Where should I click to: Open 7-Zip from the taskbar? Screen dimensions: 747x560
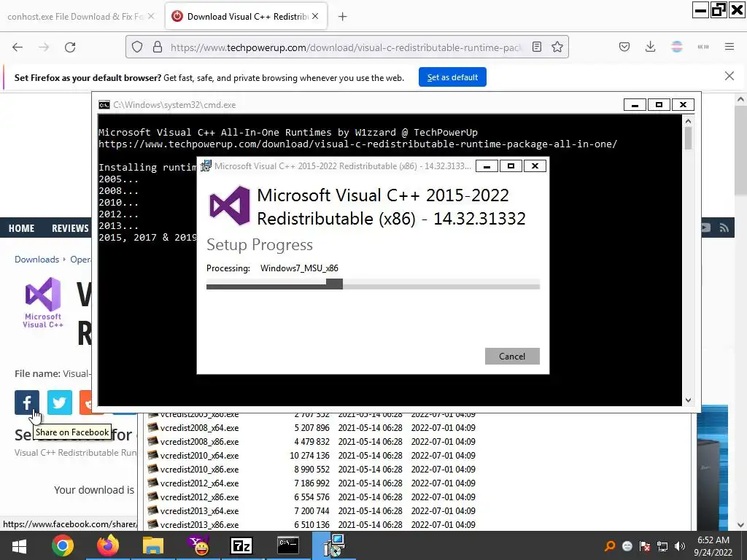coord(241,545)
